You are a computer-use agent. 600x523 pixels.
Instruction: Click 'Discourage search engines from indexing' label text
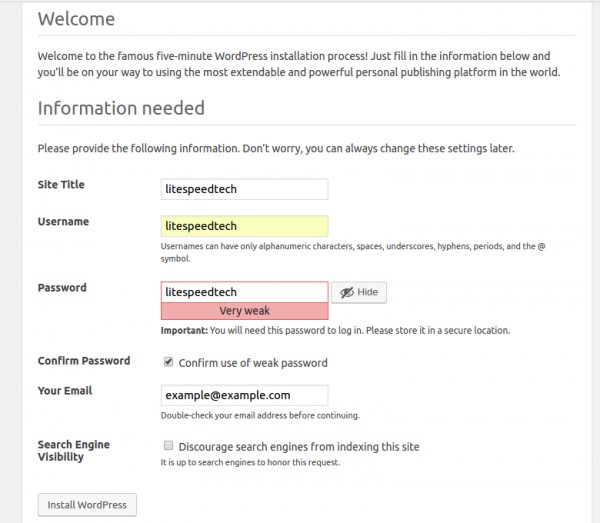click(298, 446)
